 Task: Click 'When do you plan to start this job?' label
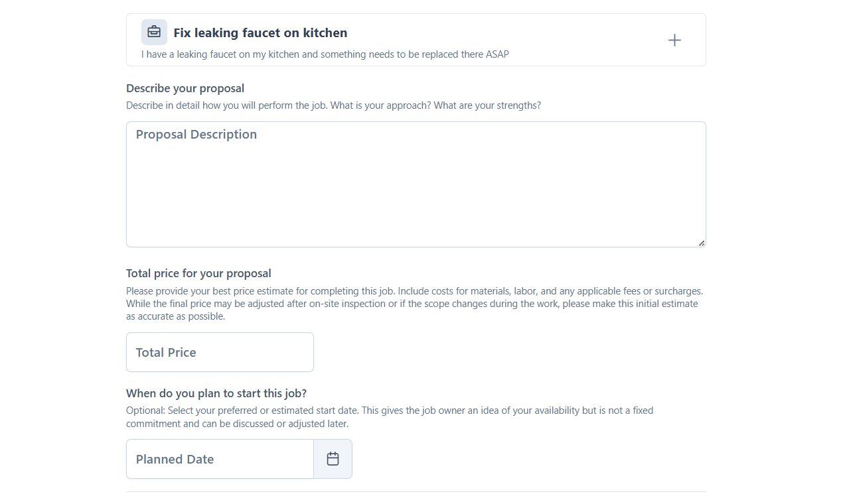(x=216, y=393)
